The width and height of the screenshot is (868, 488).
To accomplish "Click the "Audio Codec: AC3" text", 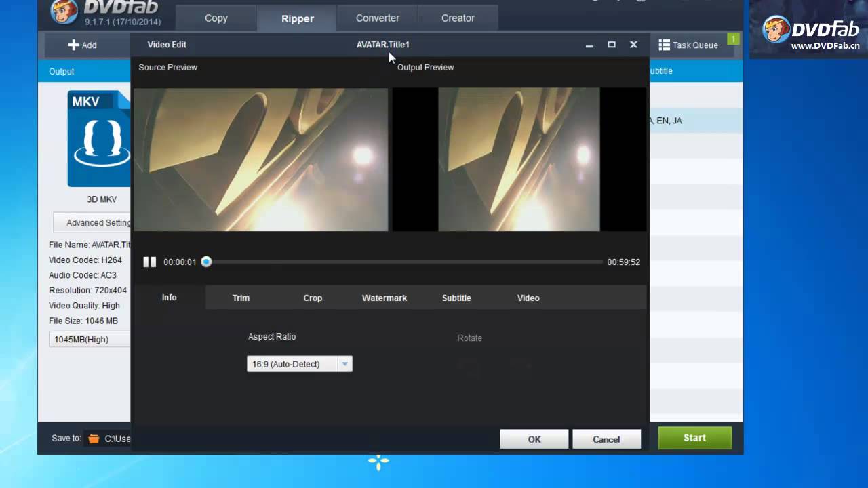I will click(x=83, y=275).
